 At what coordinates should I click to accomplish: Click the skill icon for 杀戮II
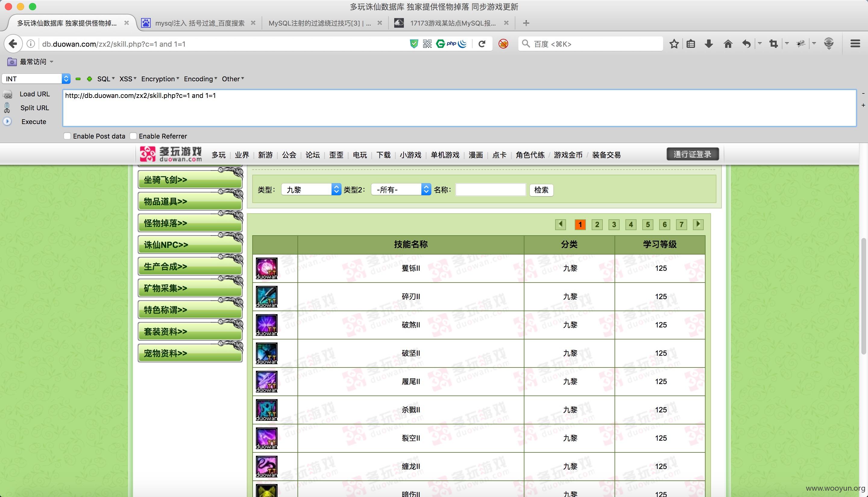pos(266,410)
